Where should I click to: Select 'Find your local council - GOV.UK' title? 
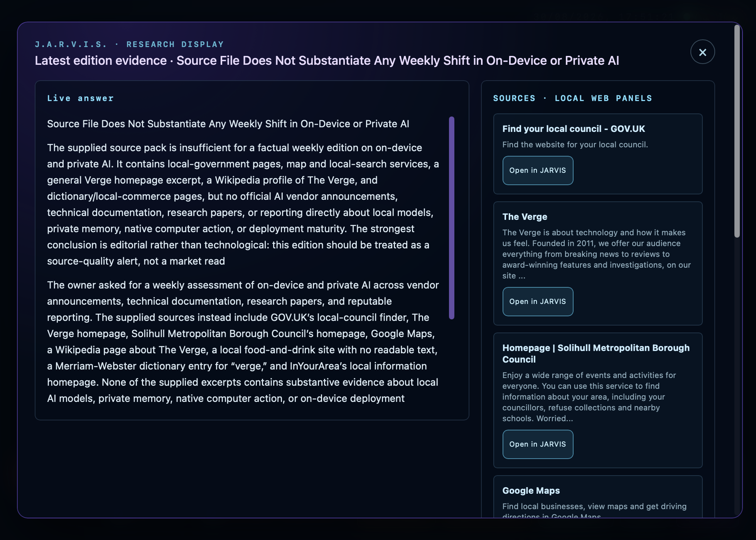pyautogui.click(x=574, y=129)
